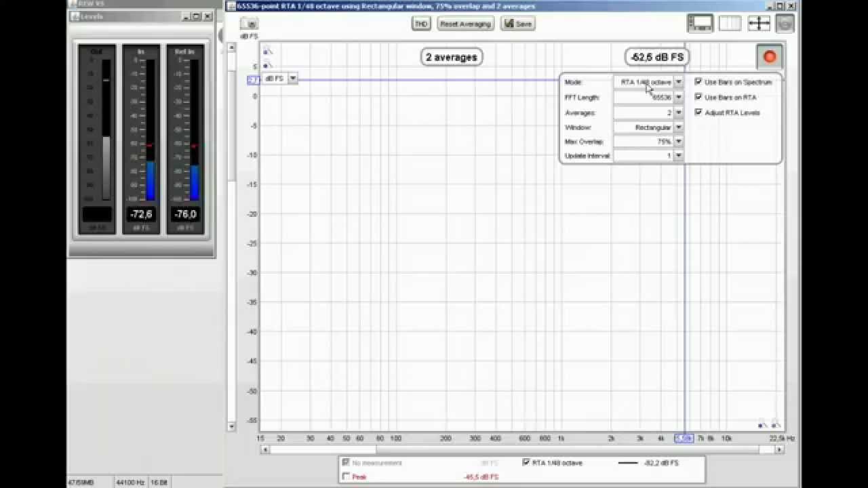Click the -52,5 dB FS cursor readout
868x488 pixels.
[x=656, y=57]
